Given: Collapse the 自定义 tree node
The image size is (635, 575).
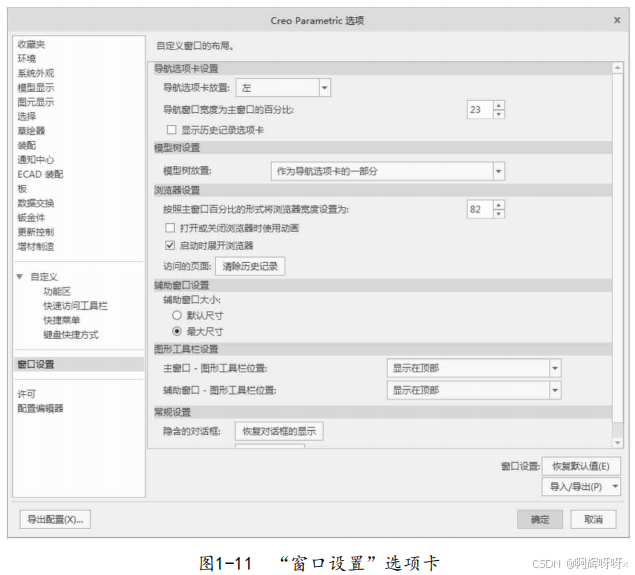Looking at the screenshot, I should tap(19, 277).
